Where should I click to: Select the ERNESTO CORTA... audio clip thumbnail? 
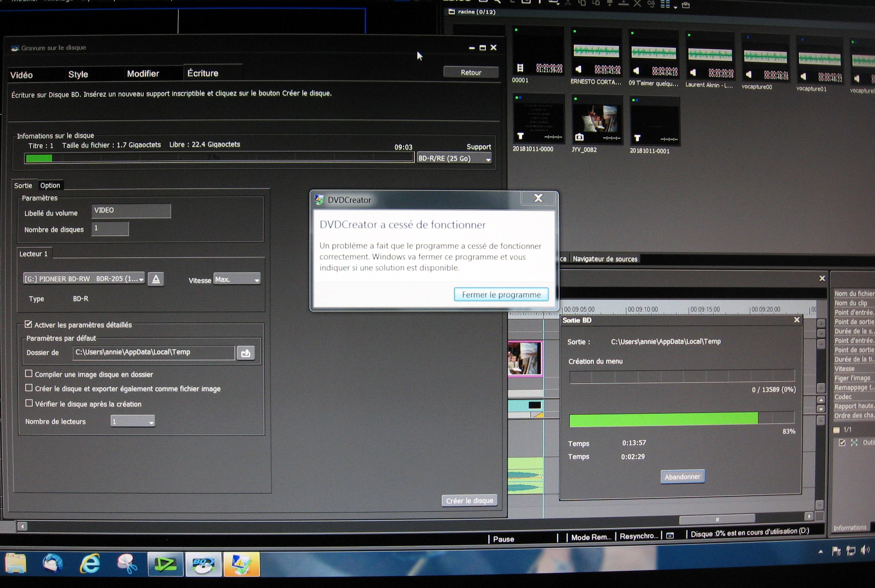[x=596, y=52]
